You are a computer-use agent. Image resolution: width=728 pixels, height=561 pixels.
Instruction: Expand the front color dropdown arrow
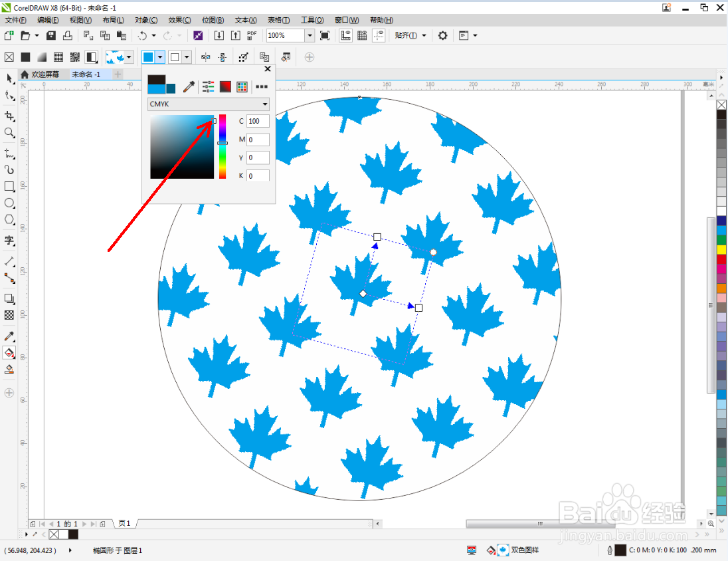[x=159, y=57]
